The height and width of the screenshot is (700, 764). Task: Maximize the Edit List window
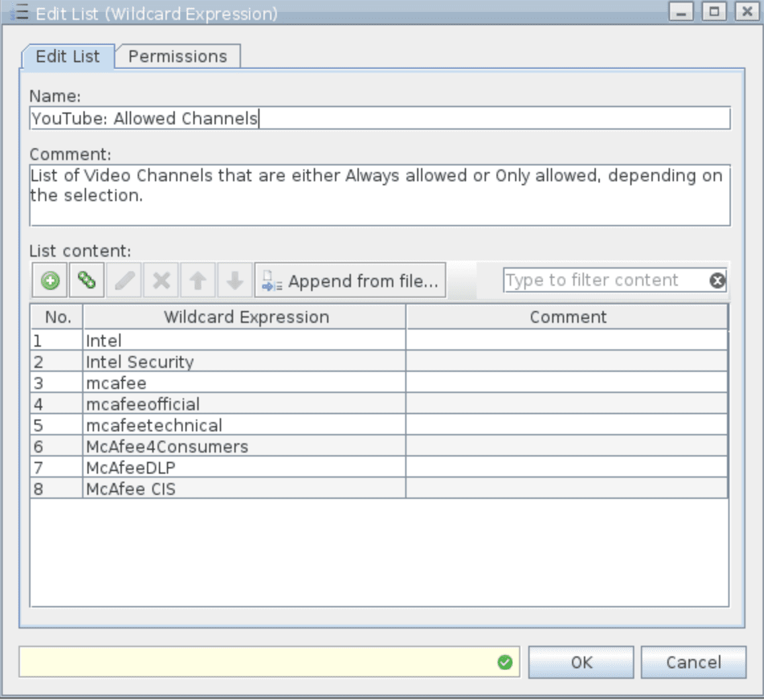point(714,11)
